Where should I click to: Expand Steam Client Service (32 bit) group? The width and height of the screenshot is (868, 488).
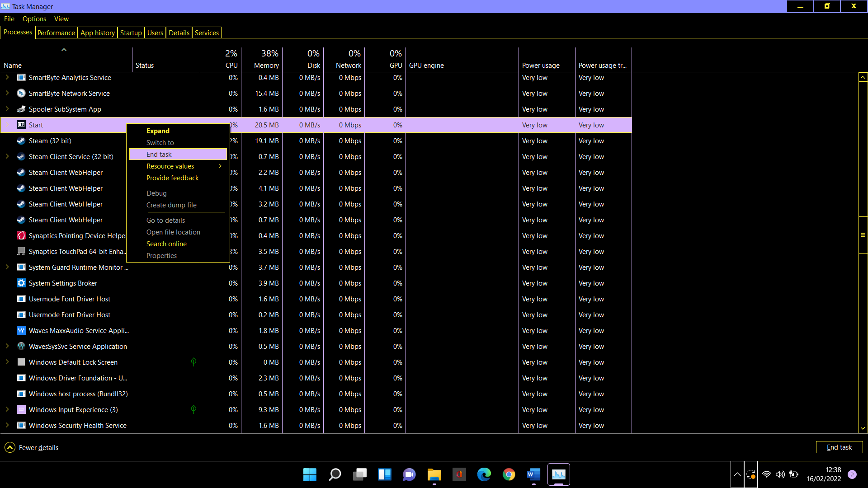coord(7,156)
